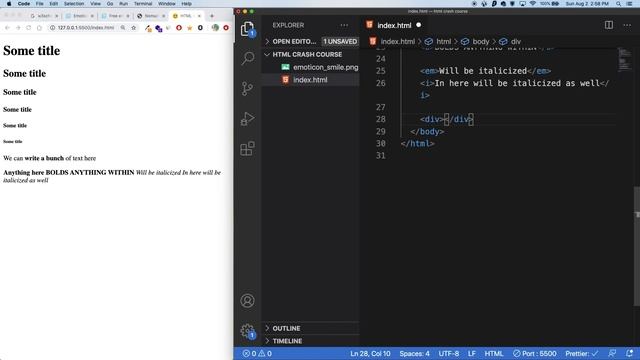Open the Accounts menu in activity bar
Screen dimensions: 640x360
click(x=247, y=301)
